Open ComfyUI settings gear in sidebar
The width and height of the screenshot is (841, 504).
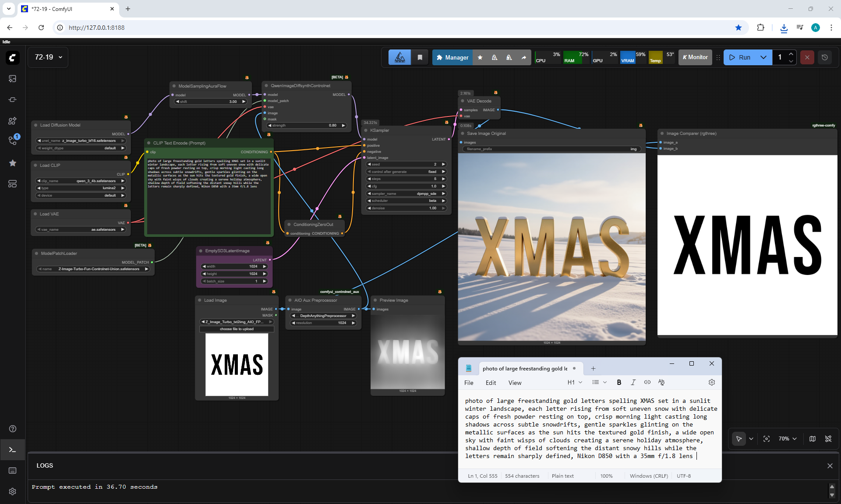coord(12,491)
